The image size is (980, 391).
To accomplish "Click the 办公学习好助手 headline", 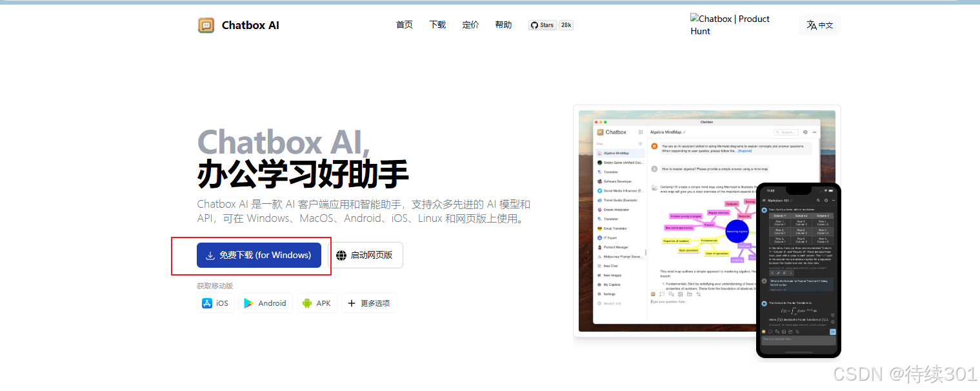I will (x=303, y=174).
